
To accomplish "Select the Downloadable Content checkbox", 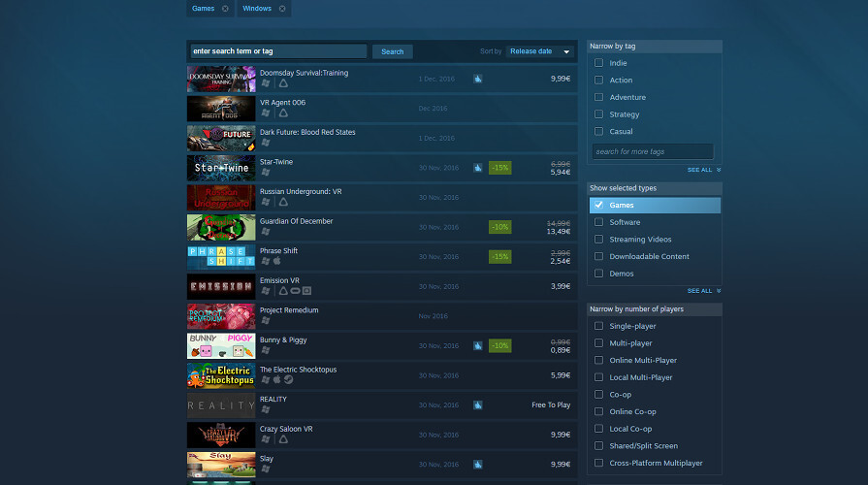I will coord(599,256).
